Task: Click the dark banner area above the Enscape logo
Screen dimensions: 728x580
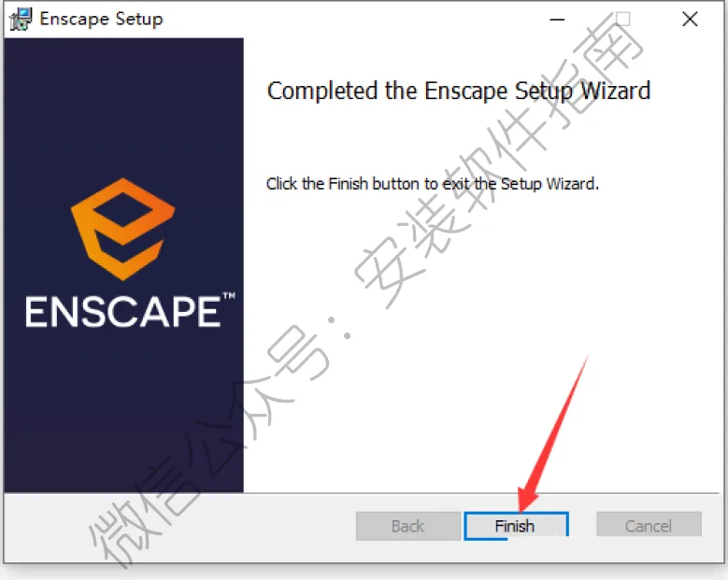Action: coord(123,106)
